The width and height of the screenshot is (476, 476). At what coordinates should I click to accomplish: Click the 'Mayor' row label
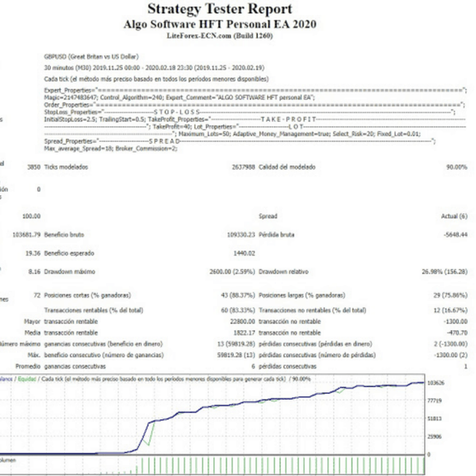click(32, 322)
